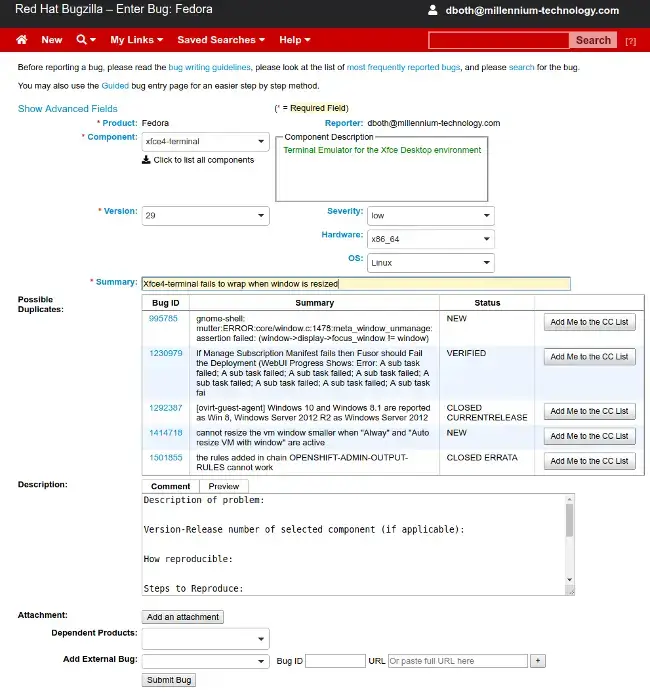Click the description scrollbar down arrow
Image resolution: width=650 pixels, height=692 pixels.
(x=569, y=579)
